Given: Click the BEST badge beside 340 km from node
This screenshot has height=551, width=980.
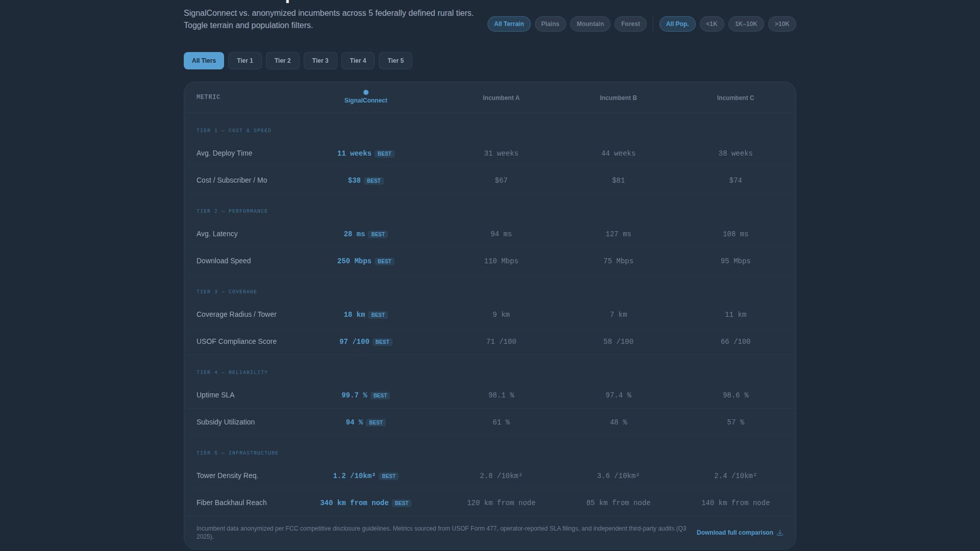Looking at the screenshot, I should pos(402,503).
